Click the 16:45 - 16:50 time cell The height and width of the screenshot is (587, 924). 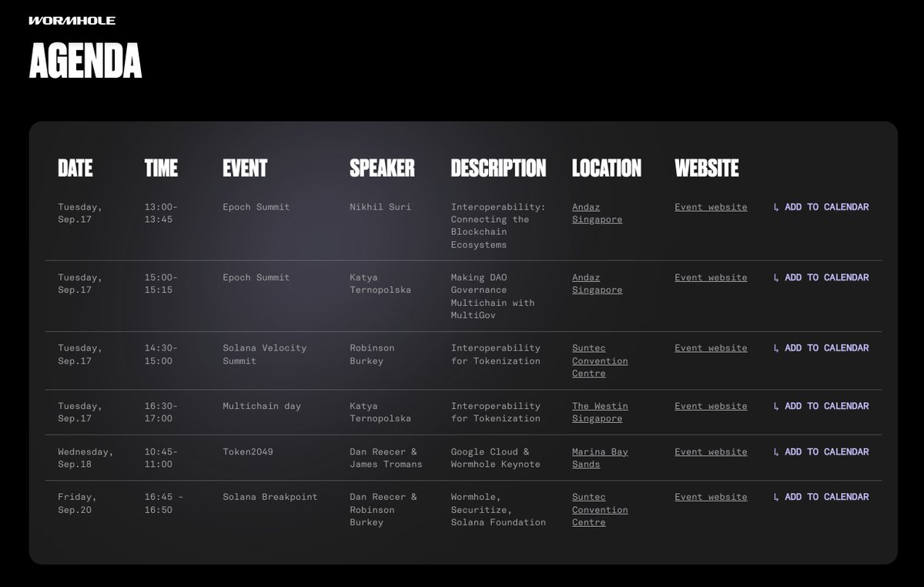tap(164, 503)
